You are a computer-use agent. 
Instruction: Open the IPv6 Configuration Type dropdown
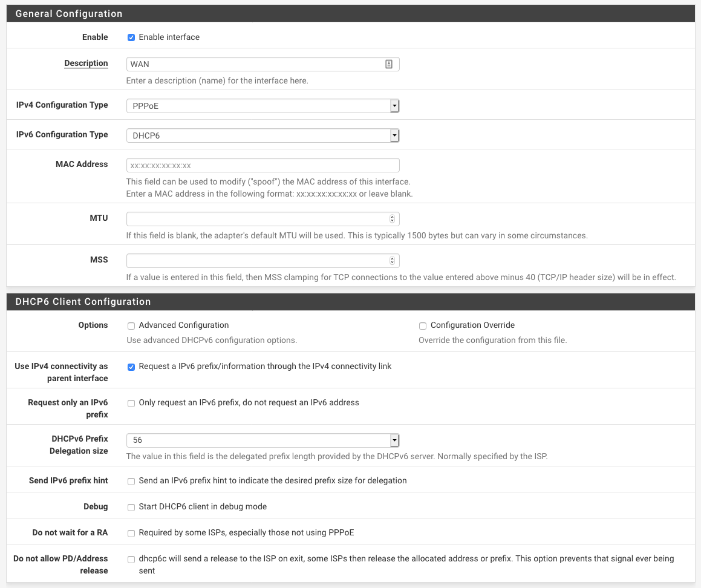(x=263, y=136)
